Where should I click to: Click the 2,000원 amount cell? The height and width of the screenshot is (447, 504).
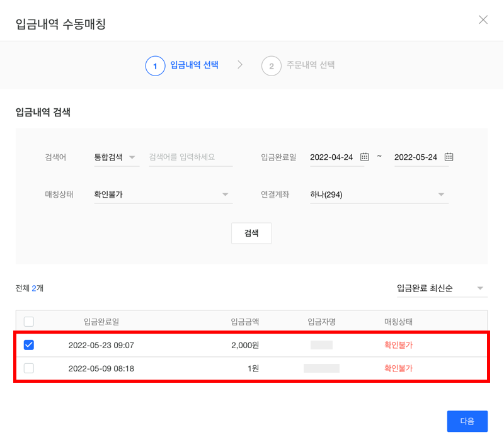coord(245,345)
